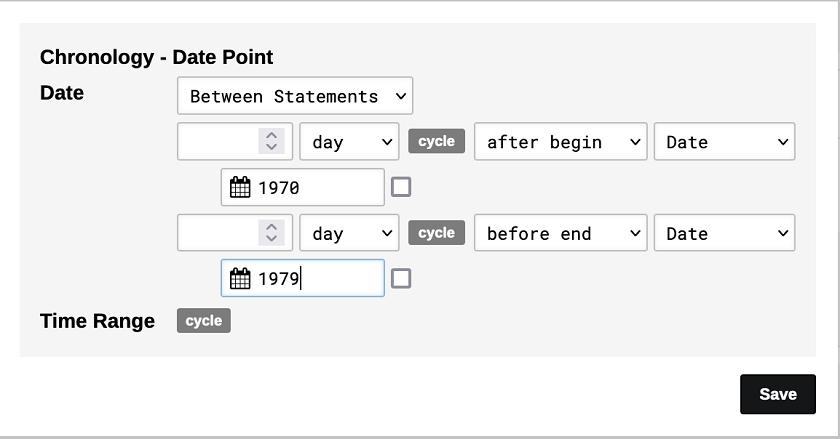Tick the checkbox next to the 1970 field
This screenshot has height=439, width=840.
pos(401,187)
